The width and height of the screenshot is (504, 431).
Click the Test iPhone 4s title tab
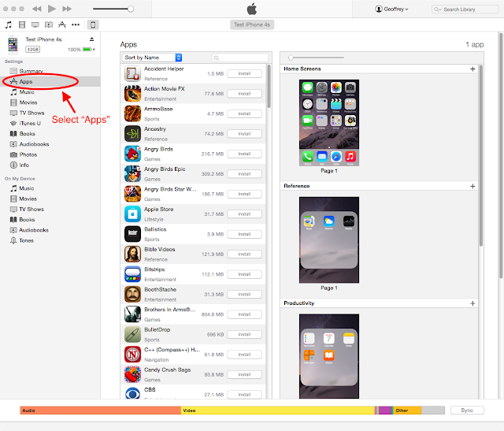point(252,24)
